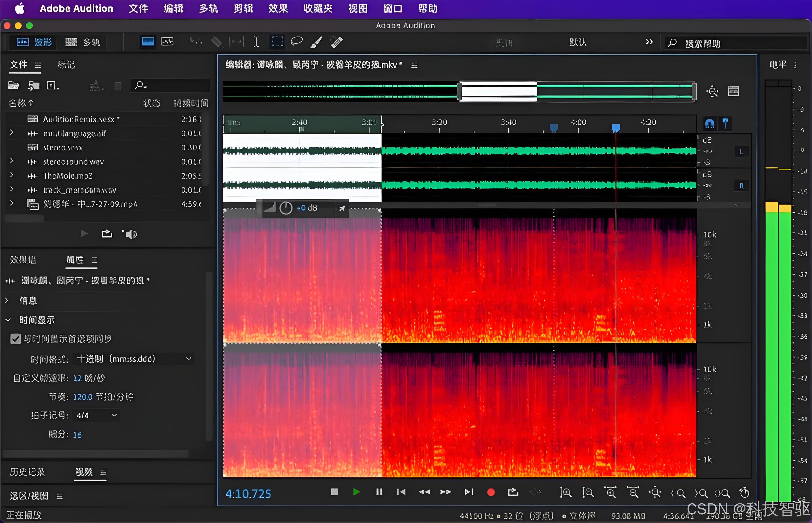Select TheMole.mp3 in the file list
This screenshot has width=812, height=523.
68,176
